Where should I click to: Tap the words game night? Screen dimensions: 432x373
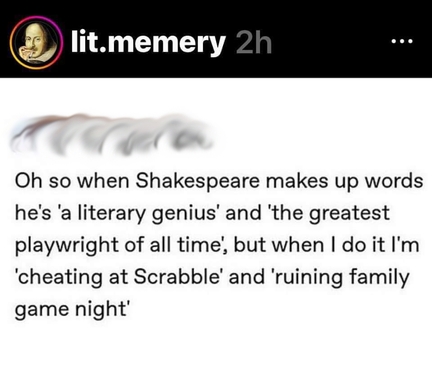pyautogui.click(x=70, y=310)
